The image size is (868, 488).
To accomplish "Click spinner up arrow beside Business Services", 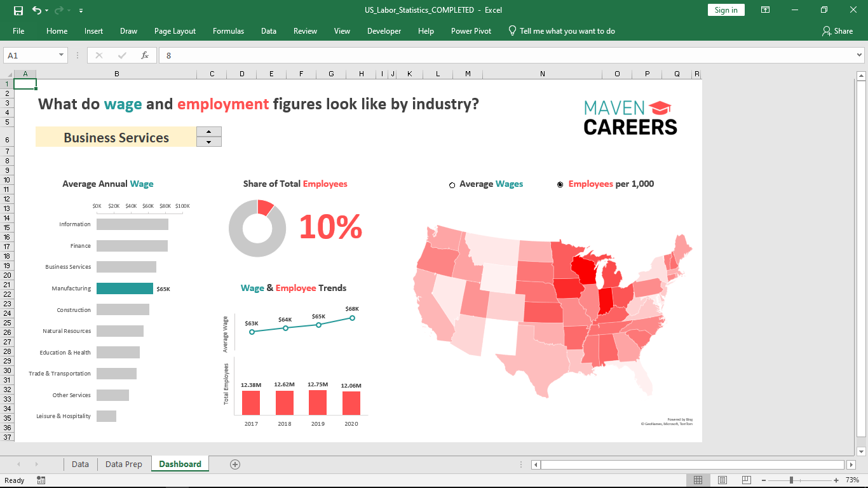I will click(209, 132).
